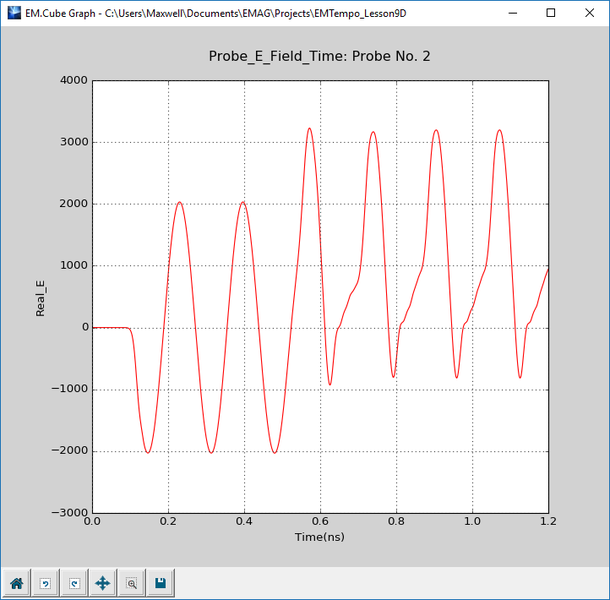Reset the graph to home view
This screenshot has width=610, height=600.
[x=16, y=582]
